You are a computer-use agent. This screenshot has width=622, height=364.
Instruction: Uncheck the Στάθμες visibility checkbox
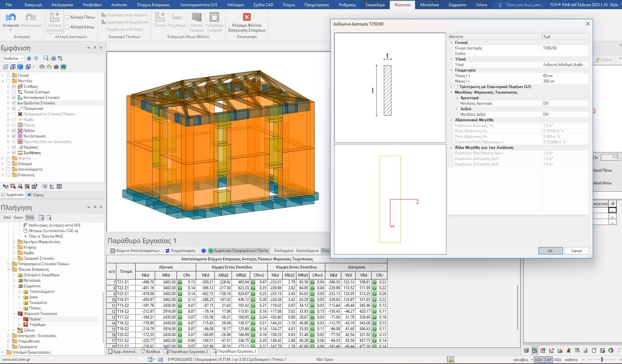click(x=14, y=86)
